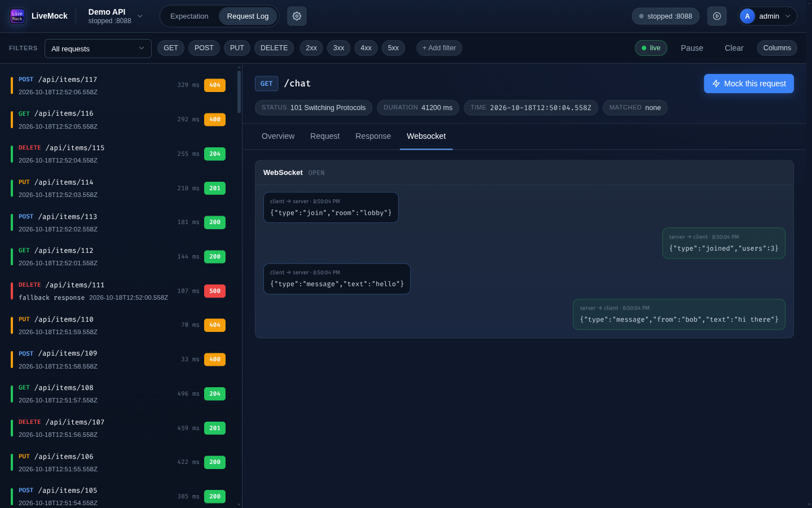The height and width of the screenshot is (508, 812).
Task: Select the DELETE /api/items/107 request
Action: [118, 428]
